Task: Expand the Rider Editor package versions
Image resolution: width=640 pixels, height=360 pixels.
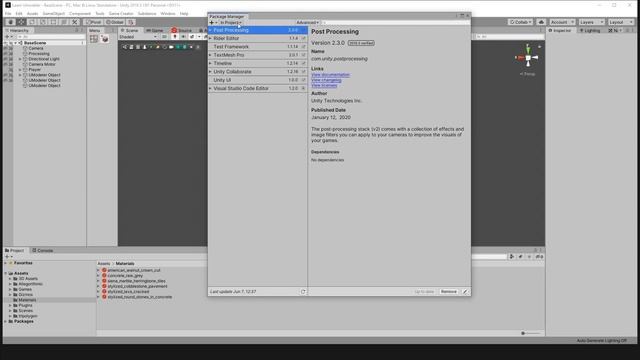Action: [x=211, y=38]
